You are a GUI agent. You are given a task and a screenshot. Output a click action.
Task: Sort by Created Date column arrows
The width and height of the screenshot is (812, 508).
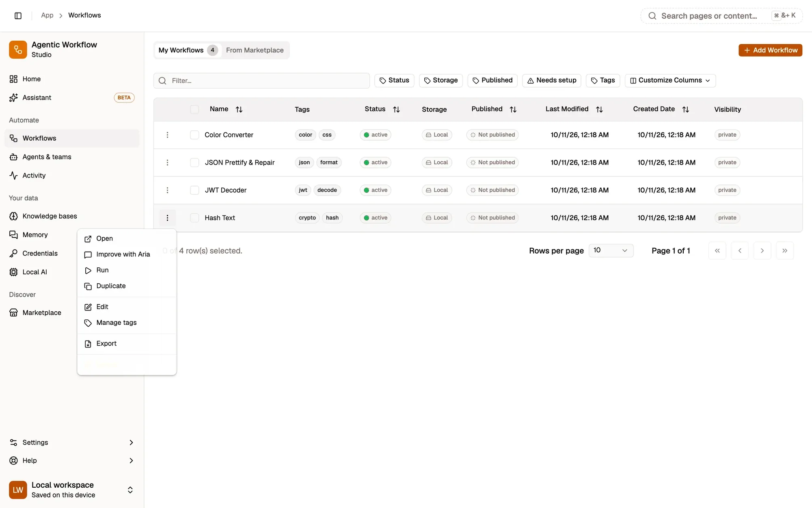686,109
